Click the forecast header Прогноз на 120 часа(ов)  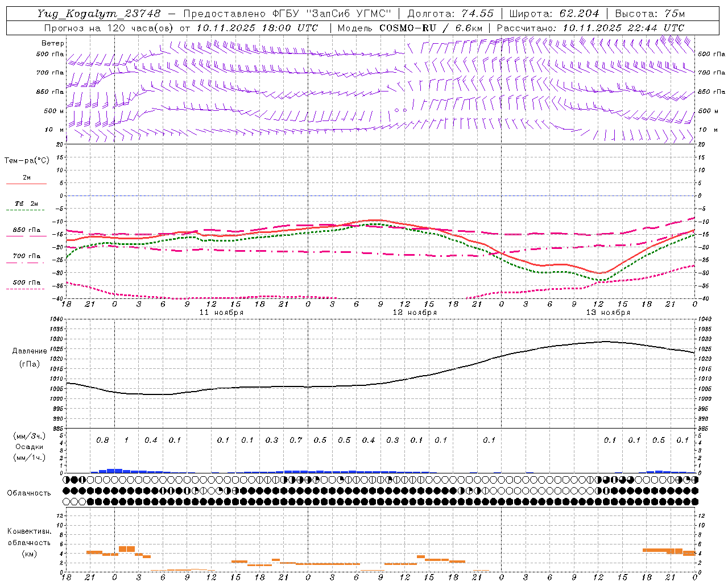coord(110,28)
